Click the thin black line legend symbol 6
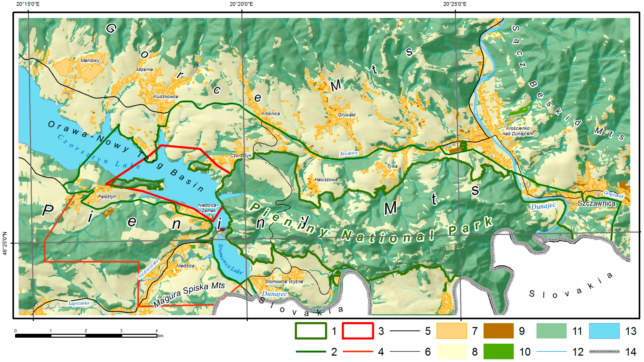Screen dimensions: 644x362 click(405, 351)
